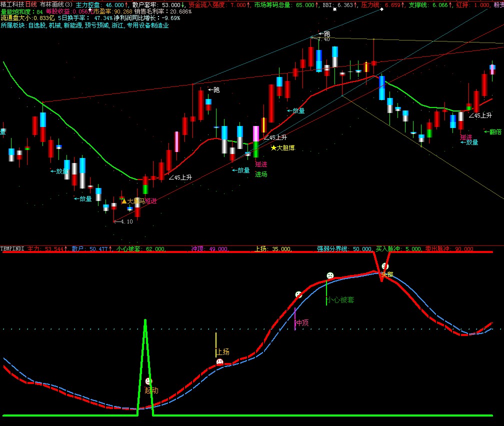Click the smiley icon below 上扬 label

220,361
